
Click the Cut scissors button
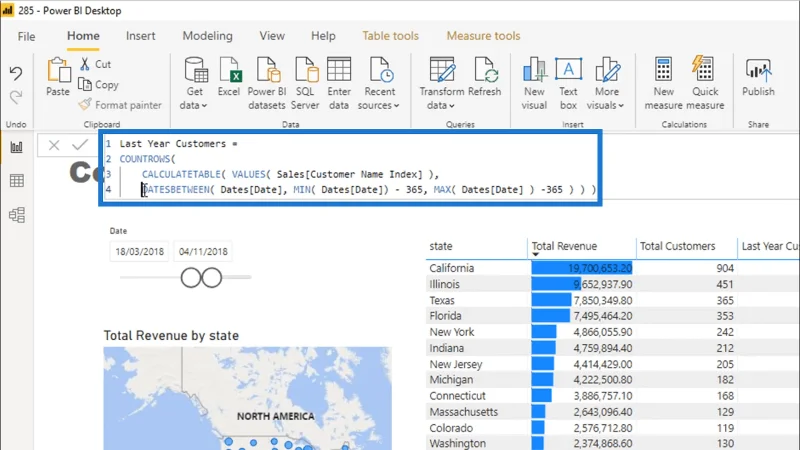coord(95,64)
